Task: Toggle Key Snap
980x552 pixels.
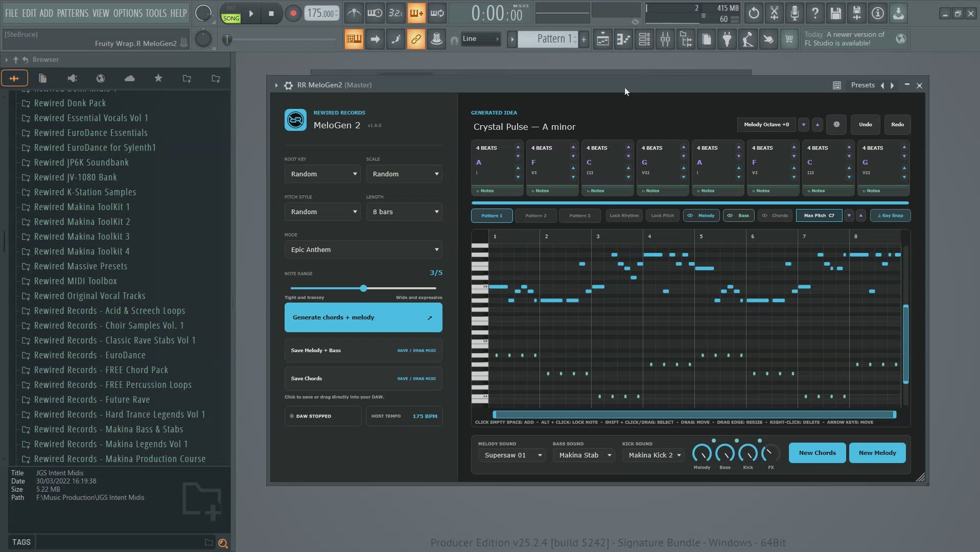Action: 890,216
